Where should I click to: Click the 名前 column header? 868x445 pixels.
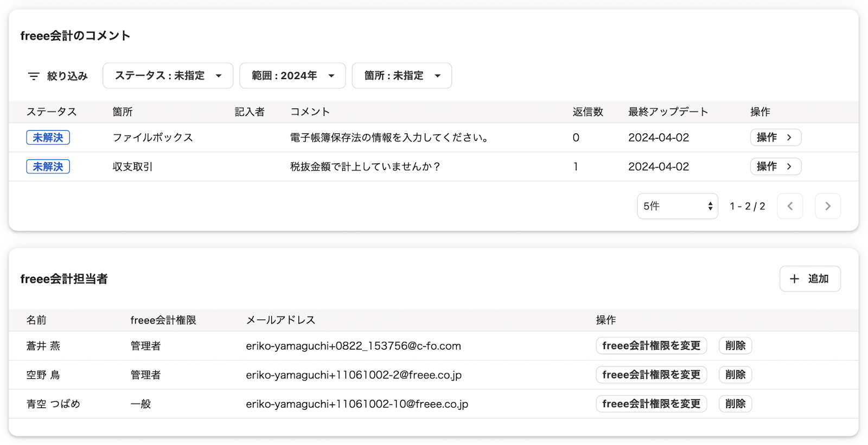coord(36,320)
